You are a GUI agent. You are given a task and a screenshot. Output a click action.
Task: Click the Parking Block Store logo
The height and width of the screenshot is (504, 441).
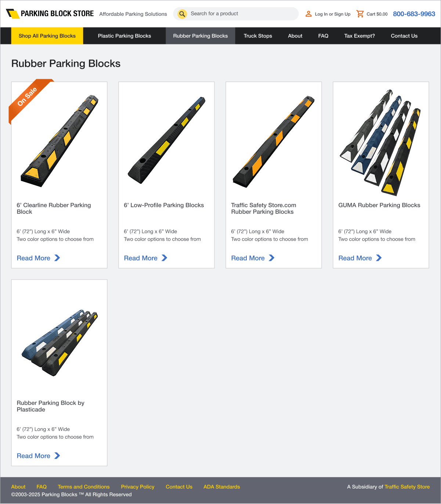(50, 14)
